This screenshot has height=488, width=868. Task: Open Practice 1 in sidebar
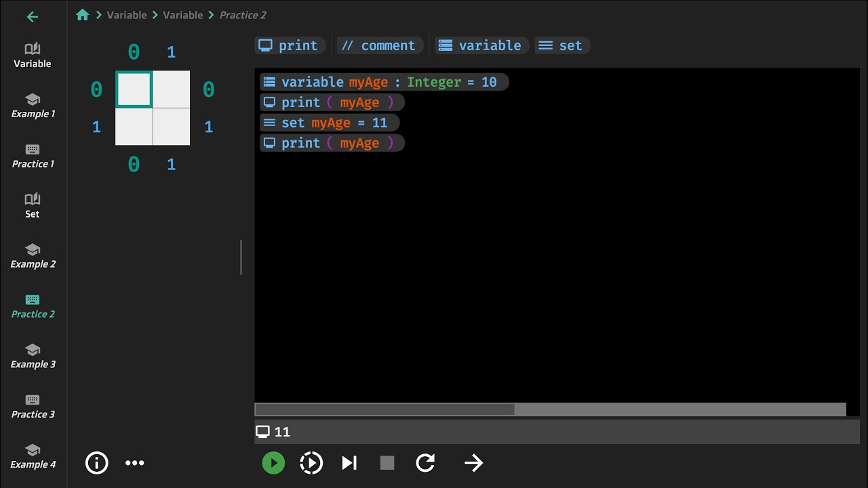[33, 156]
